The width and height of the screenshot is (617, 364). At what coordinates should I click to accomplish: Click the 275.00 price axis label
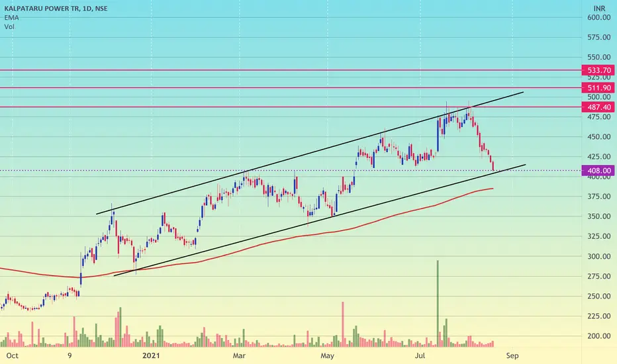[599, 276]
